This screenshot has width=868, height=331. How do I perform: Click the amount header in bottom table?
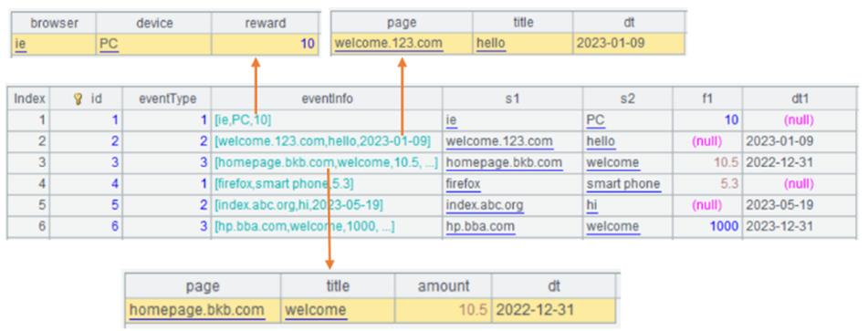444,286
